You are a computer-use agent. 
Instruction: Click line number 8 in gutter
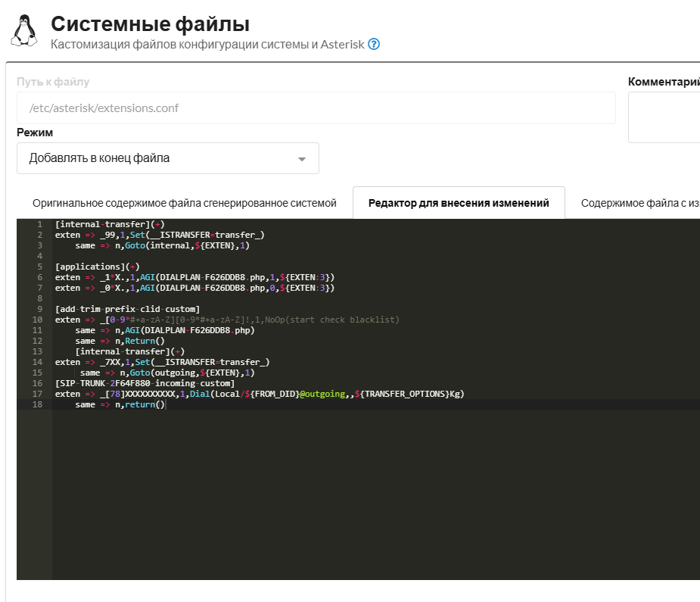tap(40, 298)
